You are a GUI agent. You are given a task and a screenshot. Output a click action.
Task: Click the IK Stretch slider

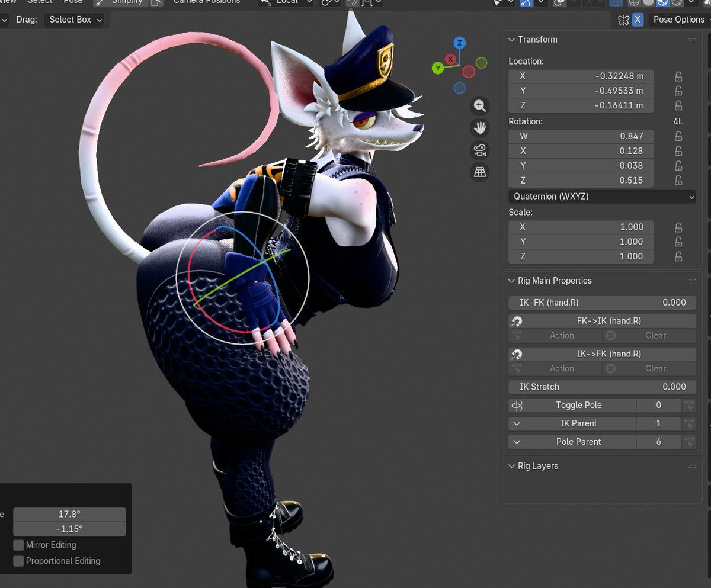602,387
